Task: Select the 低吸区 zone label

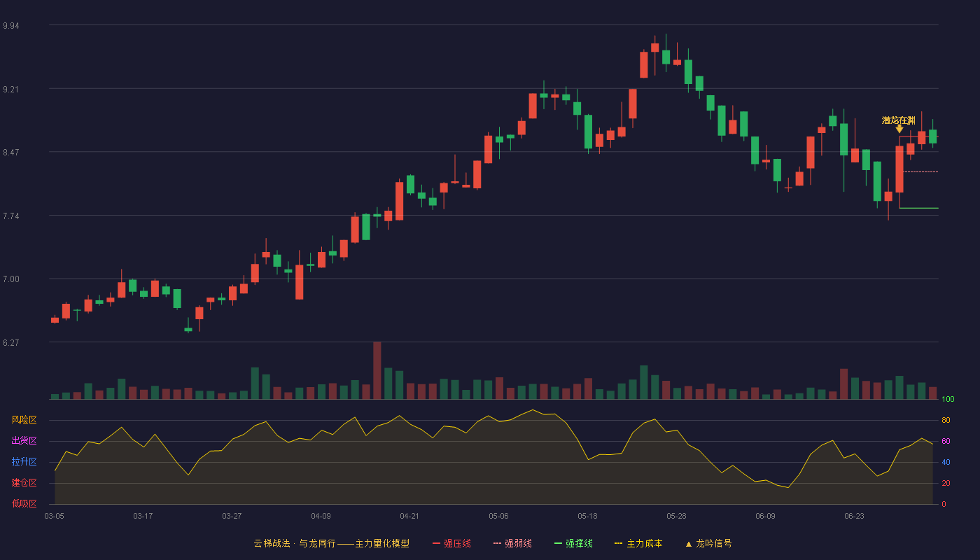Action: (24, 503)
